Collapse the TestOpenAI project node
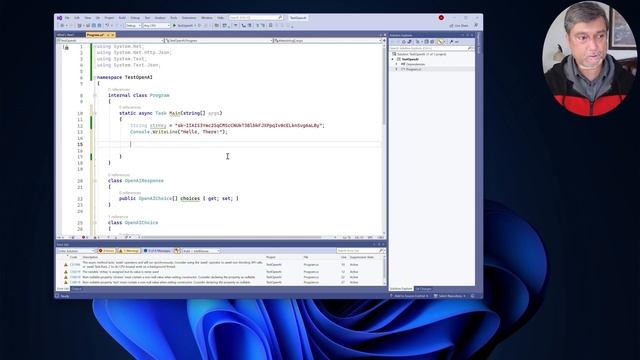This screenshot has height=360, width=640. point(393,59)
